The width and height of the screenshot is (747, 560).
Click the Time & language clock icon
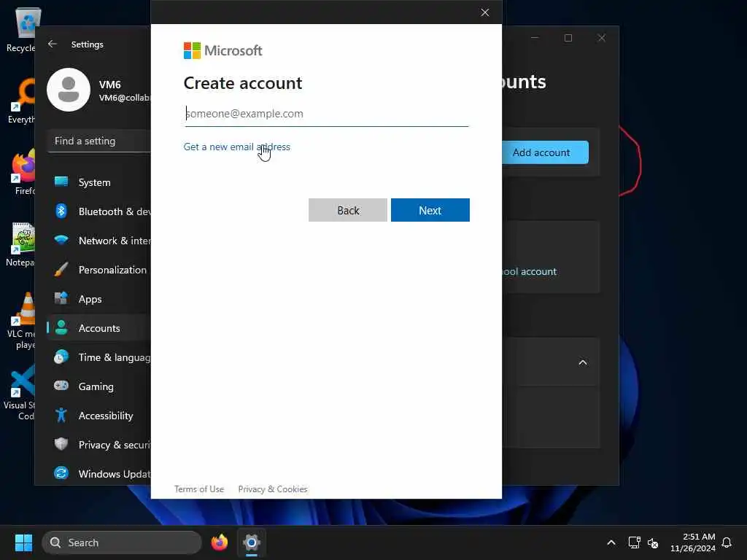61,357
